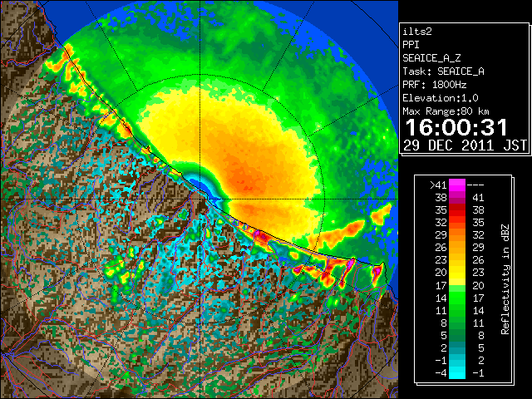Click the ">41" legend label
The height and width of the screenshot is (399, 532).
click(x=438, y=185)
